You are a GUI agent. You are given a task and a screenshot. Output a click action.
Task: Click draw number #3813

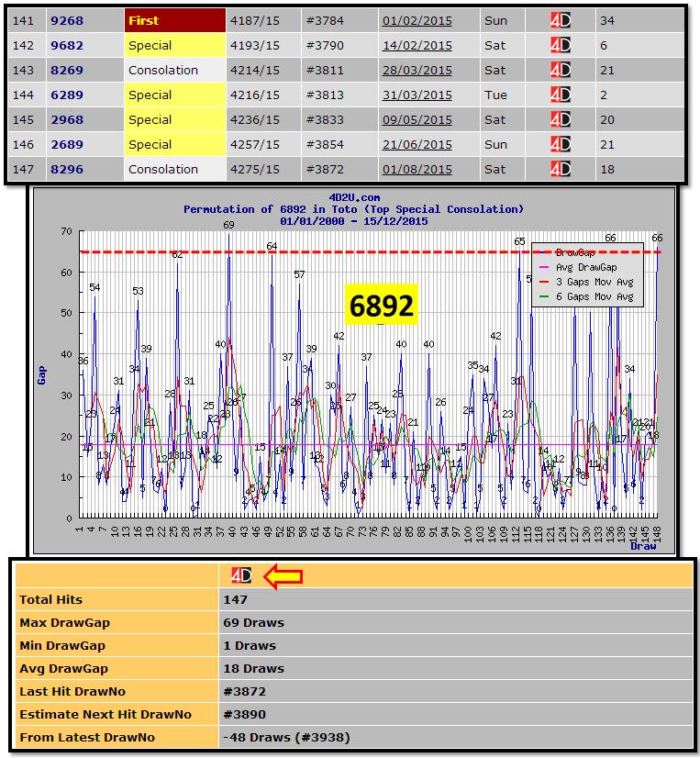tap(325, 95)
